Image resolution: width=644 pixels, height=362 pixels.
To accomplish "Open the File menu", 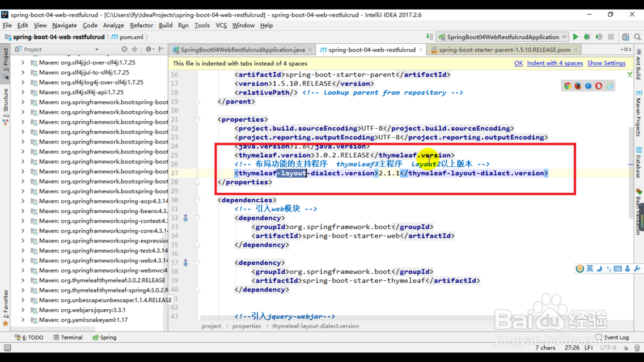I will pyautogui.click(x=7, y=26).
